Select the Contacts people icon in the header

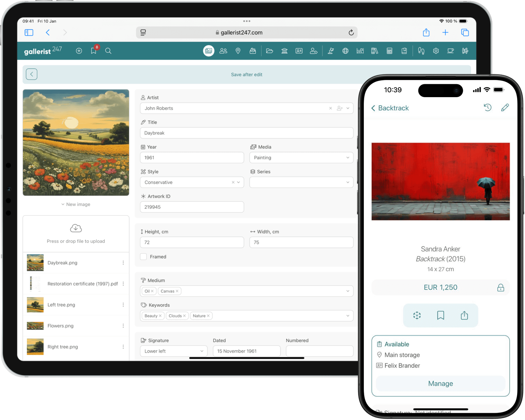[x=223, y=51]
